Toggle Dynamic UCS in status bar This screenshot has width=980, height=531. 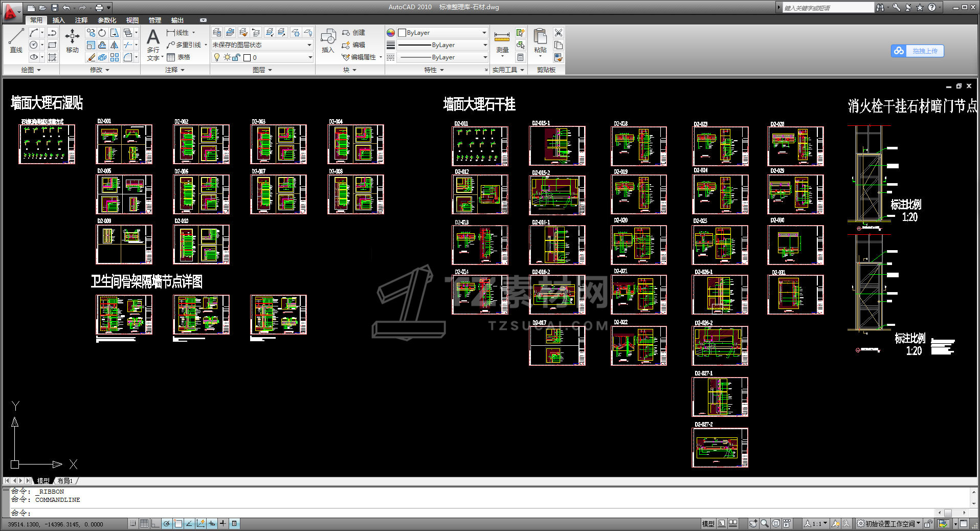click(x=201, y=523)
